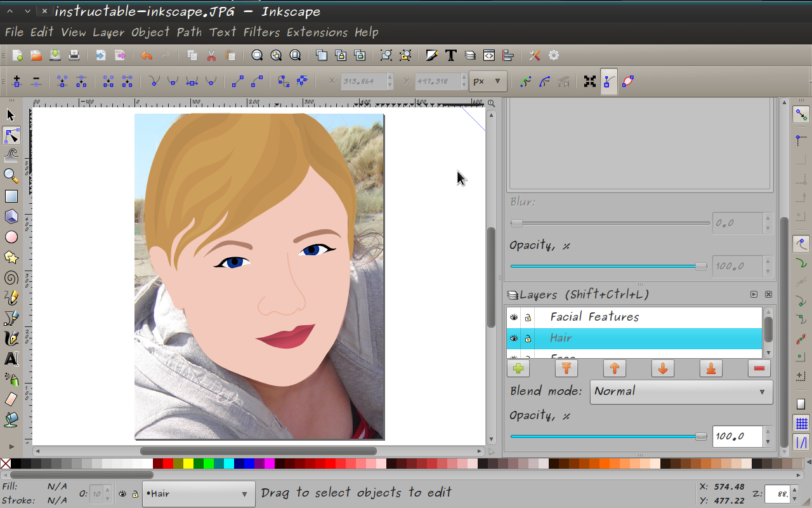This screenshot has width=812, height=508.
Task: Hide the Facial Features layer
Action: click(x=513, y=316)
